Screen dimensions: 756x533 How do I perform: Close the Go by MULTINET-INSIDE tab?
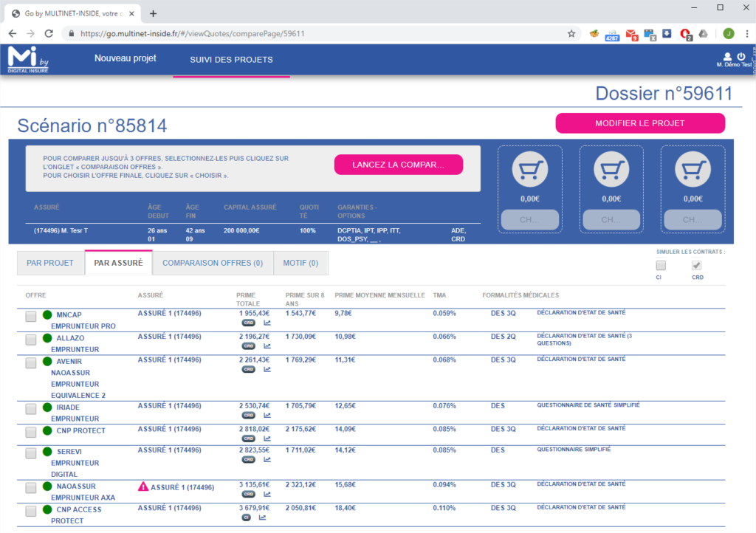click(x=131, y=13)
